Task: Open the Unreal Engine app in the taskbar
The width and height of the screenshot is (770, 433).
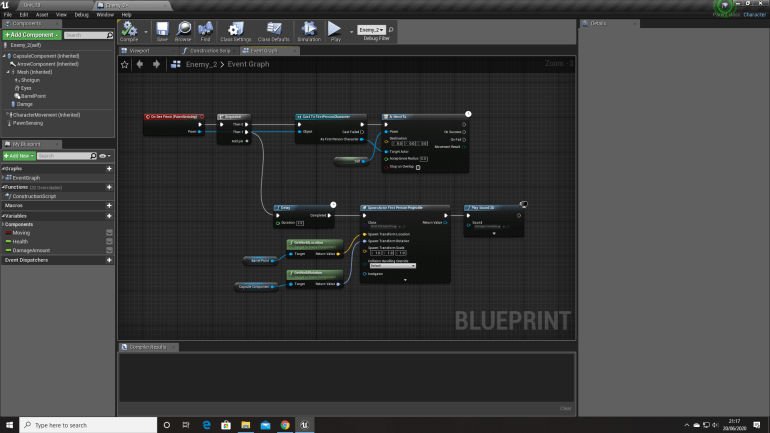Action: [x=304, y=425]
